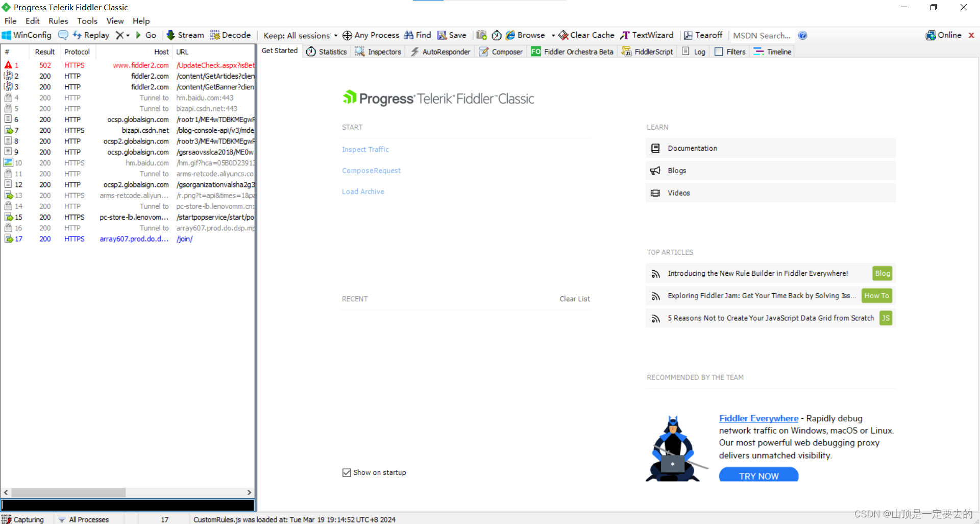Switch to AutoResponder tab
Screen dimensions: 980x524
[440, 52]
